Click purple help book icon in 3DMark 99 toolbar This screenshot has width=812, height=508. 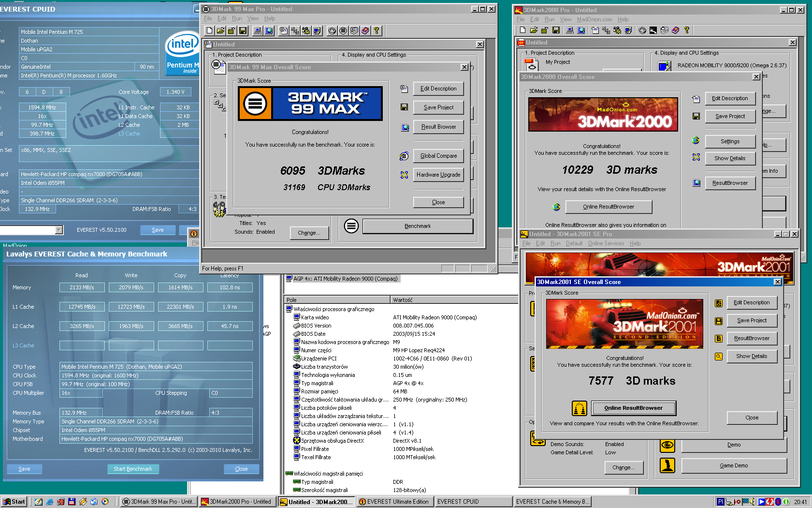point(365,30)
